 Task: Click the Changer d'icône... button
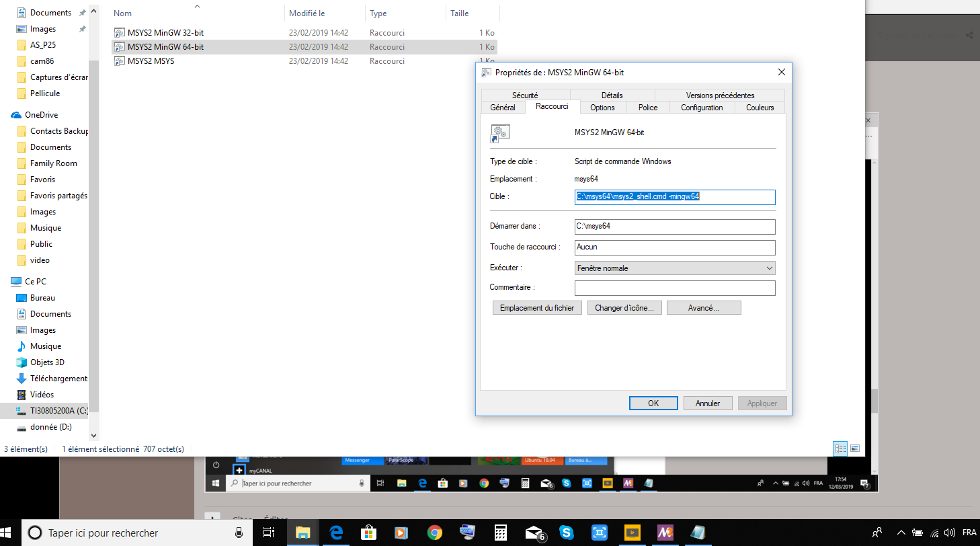(x=624, y=308)
